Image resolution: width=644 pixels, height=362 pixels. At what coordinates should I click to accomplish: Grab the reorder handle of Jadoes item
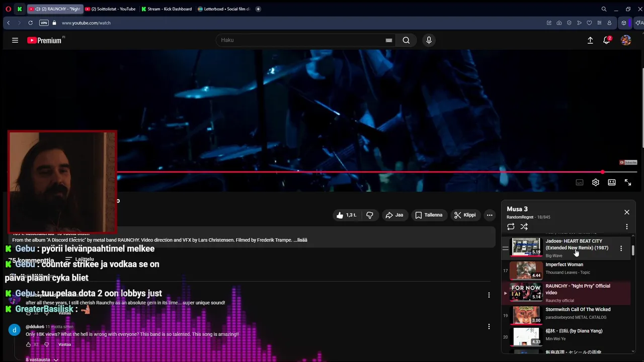(x=506, y=248)
